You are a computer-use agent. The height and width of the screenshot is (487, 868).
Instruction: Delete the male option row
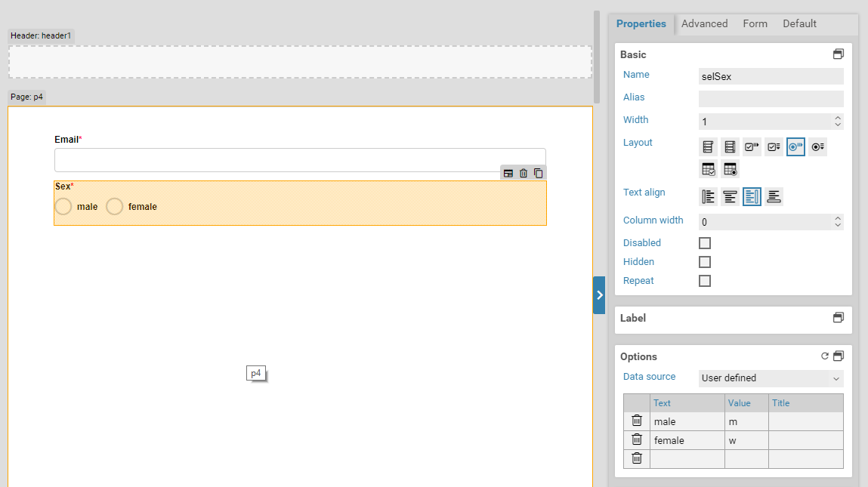click(637, 421)
